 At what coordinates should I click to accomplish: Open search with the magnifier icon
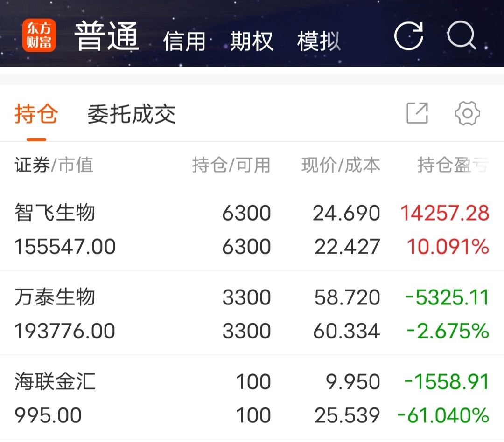click(x=461, y=35)
